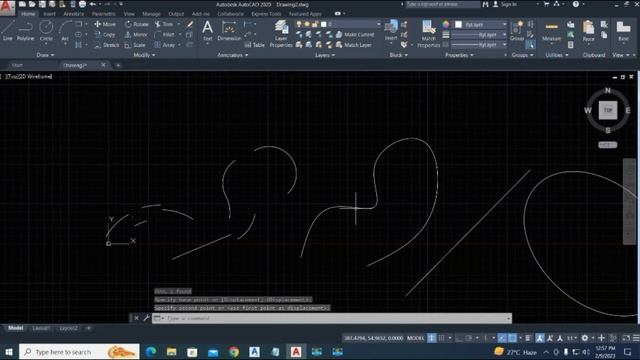Switch to Layout1 tab
The image size is (640, 360).
pos(41,328)
